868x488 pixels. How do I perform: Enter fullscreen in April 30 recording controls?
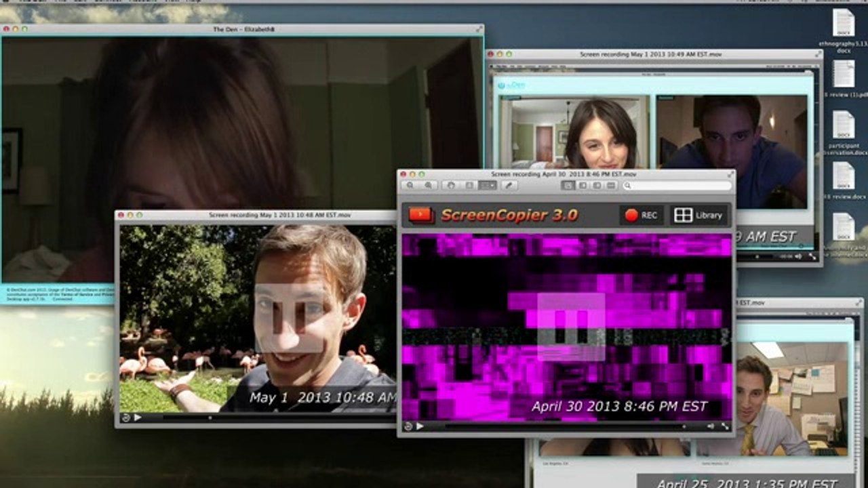(x=725, y=426)
